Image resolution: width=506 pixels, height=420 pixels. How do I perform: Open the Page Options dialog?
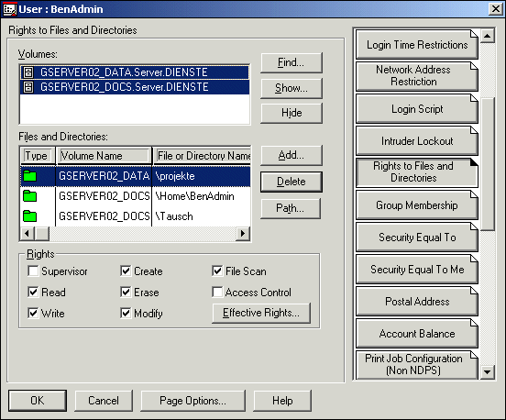point(193,401)
